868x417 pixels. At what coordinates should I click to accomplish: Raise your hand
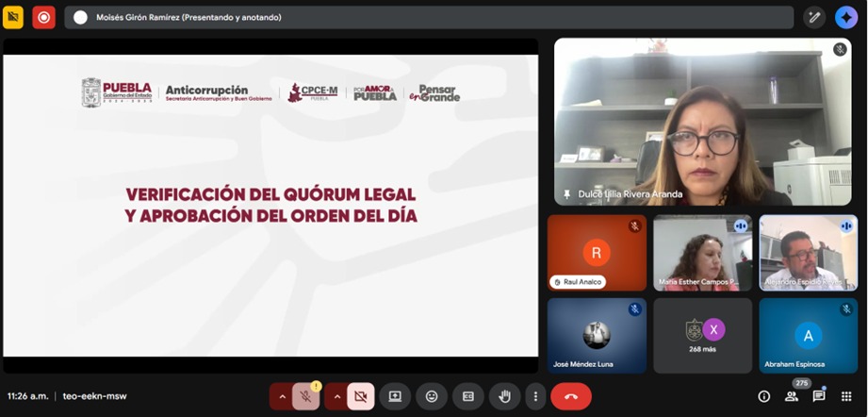[505, 396]
